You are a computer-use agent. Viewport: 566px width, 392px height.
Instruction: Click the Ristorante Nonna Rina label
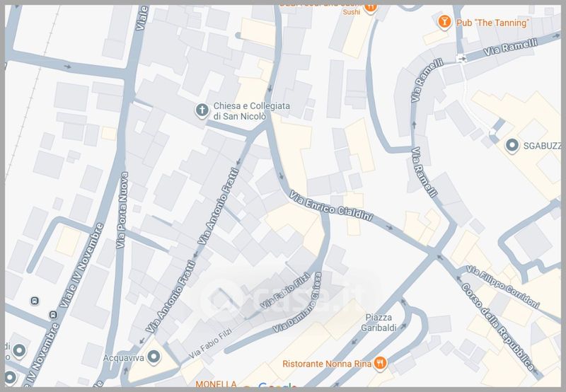(x=326, y=363)
